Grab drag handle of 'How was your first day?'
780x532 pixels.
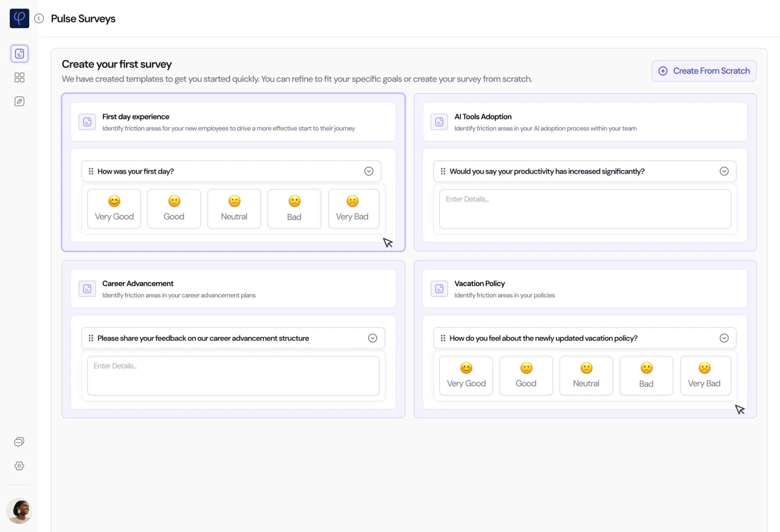91,171
